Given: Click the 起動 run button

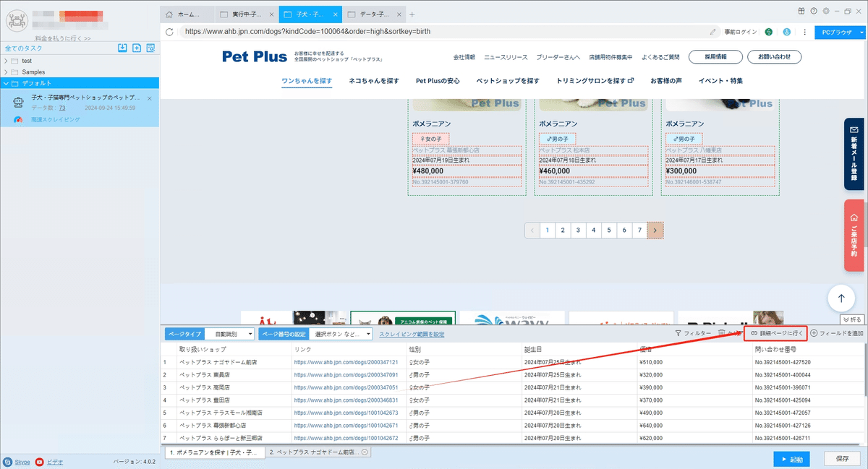Looking at the screenshot, I should click(791, 459).
